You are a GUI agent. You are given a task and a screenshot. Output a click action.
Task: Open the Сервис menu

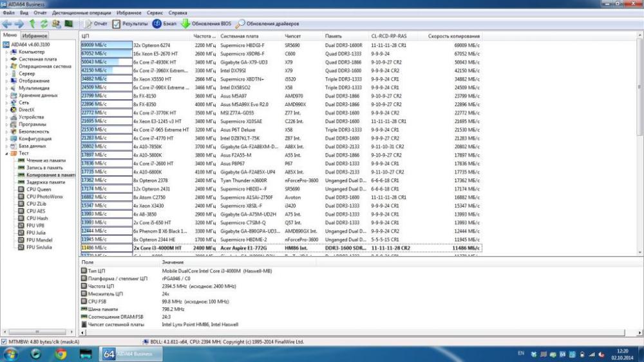pyautogui.click(x=155, y=13)
